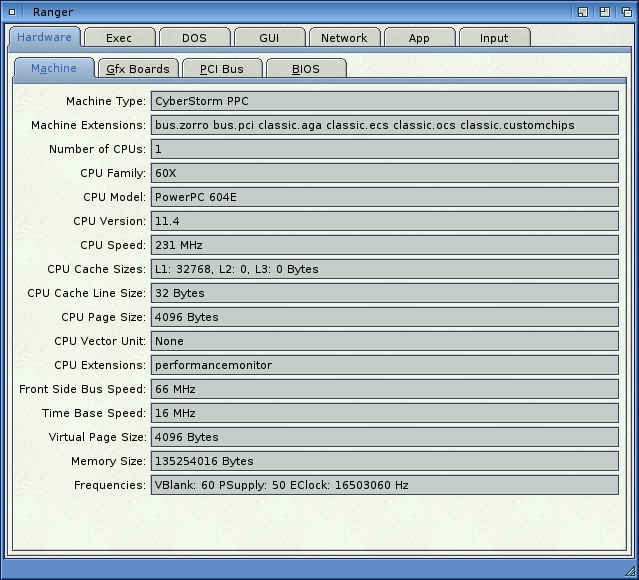Click the CPU Speed field 231 MHz
Screen dimensions: 639x580
tap(385, 245)
